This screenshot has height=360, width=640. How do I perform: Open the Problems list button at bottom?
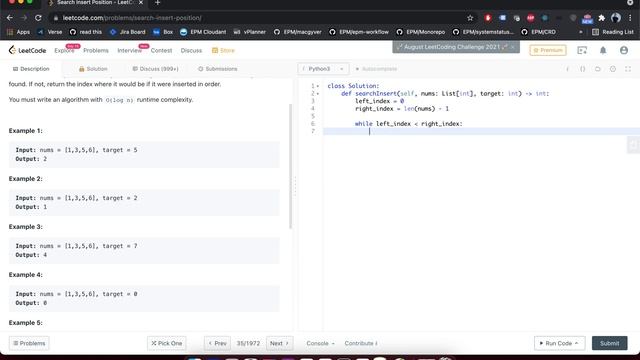pyautogui.click(x=29, y=343)
